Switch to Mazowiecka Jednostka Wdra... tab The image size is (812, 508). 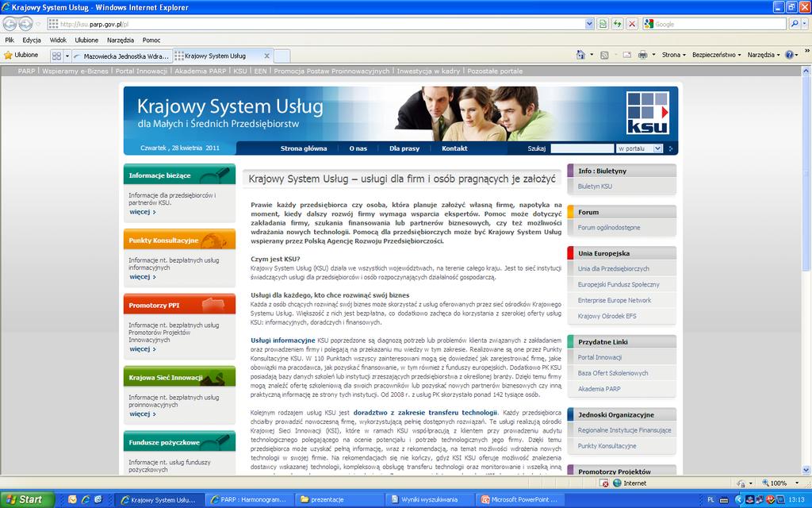pyautogui.click(x=121, y=56)
